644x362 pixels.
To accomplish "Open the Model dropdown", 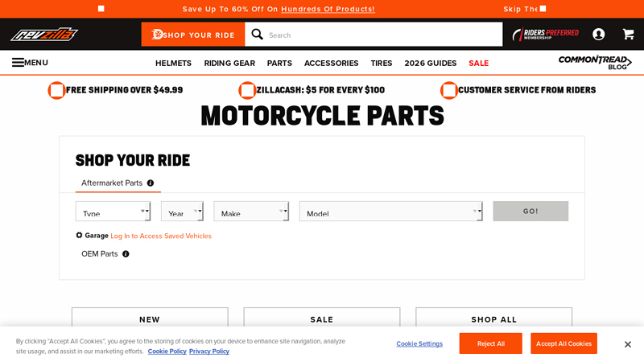I will 391,212.
